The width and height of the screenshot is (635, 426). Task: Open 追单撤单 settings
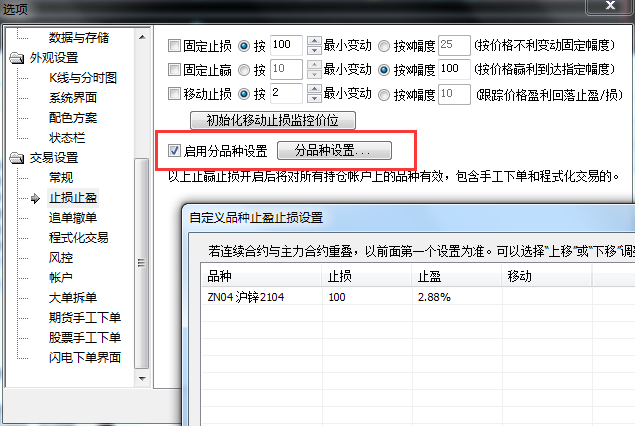73,217
